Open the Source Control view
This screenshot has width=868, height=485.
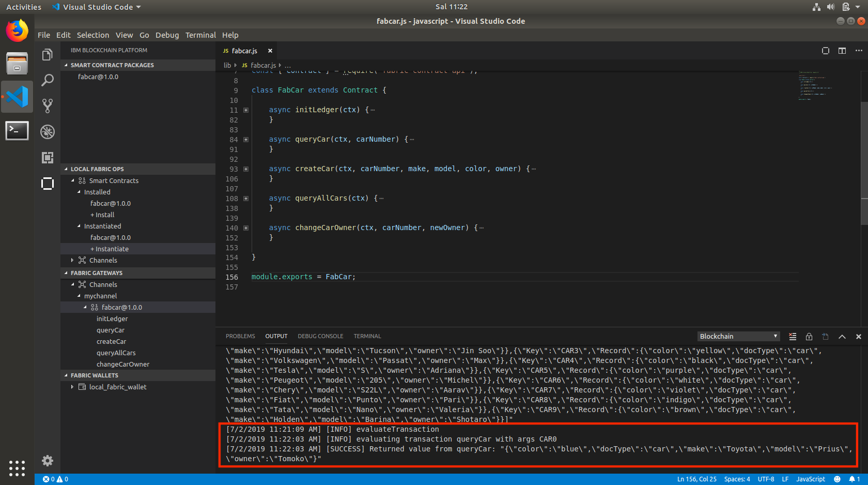[x=47, y=106]
